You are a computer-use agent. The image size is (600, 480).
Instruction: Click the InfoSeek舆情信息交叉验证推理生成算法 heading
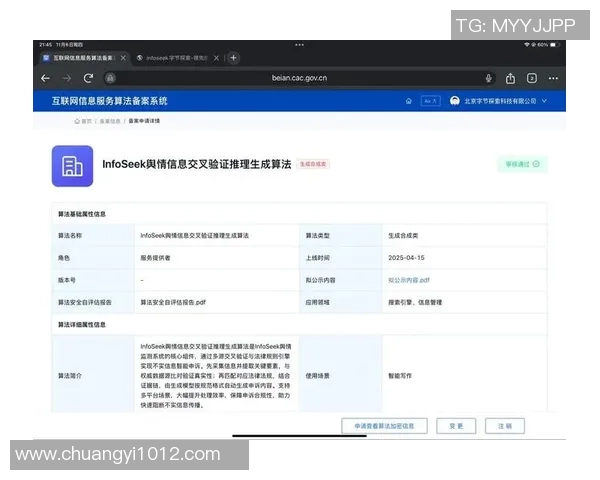pyautogui.click(x=197, y=164)
